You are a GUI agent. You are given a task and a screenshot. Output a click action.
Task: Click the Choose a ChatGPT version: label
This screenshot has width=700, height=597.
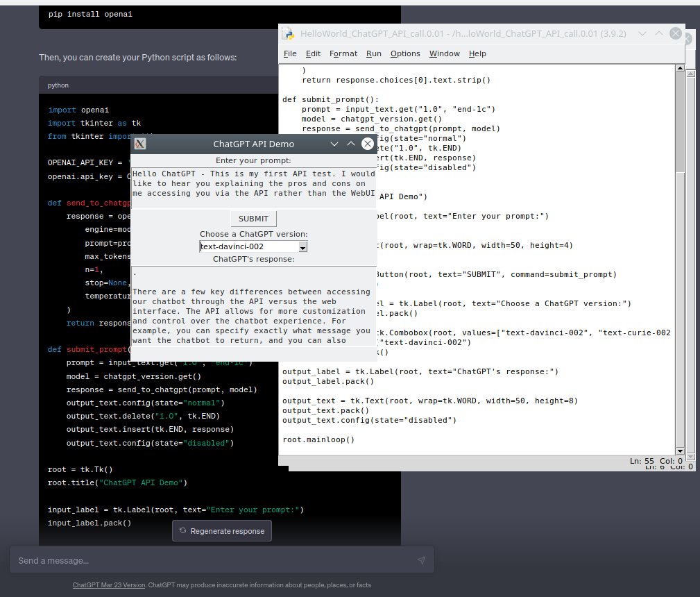coord(254,234)
